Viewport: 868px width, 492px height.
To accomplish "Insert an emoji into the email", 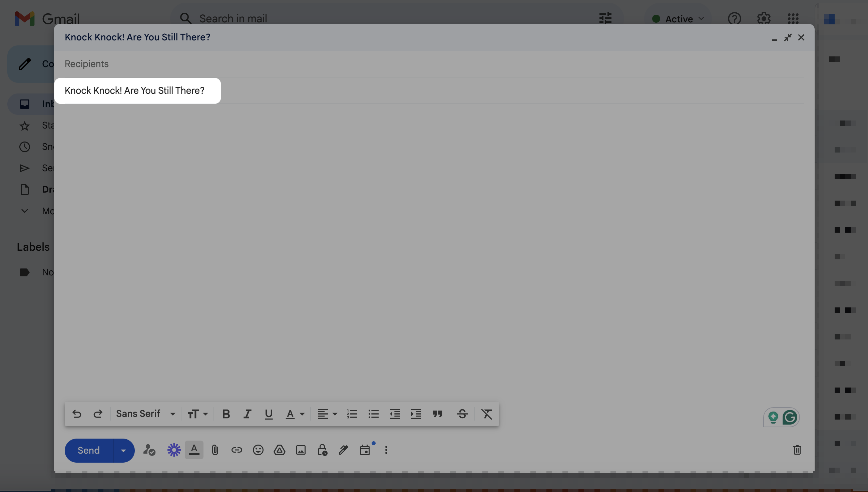I will tap(258, 450).
